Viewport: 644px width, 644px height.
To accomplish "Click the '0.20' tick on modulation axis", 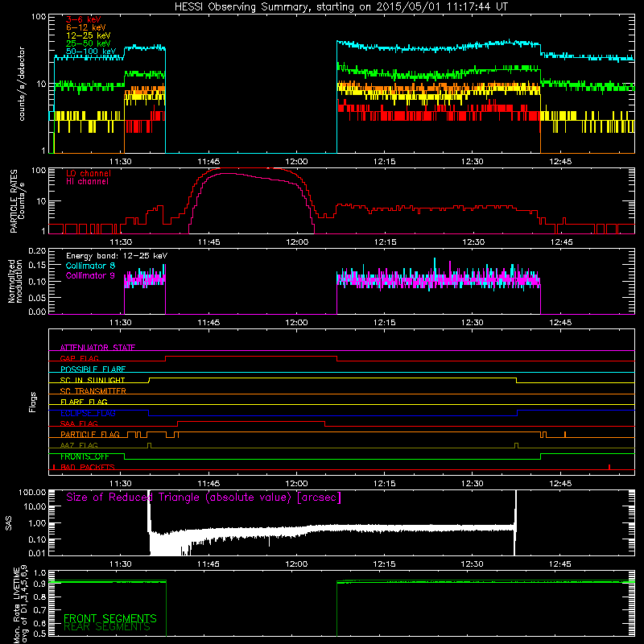I will tap(37, 251).
